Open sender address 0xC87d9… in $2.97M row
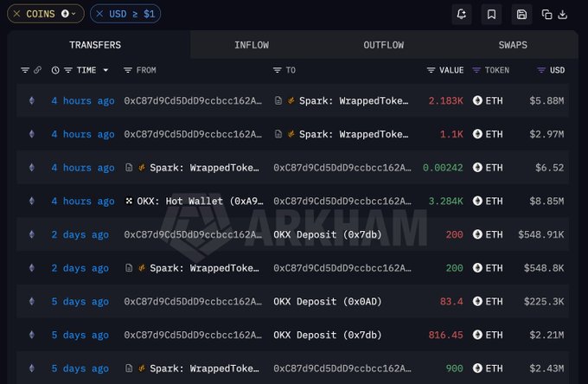The image size is (588, 384). click(193, 134)
